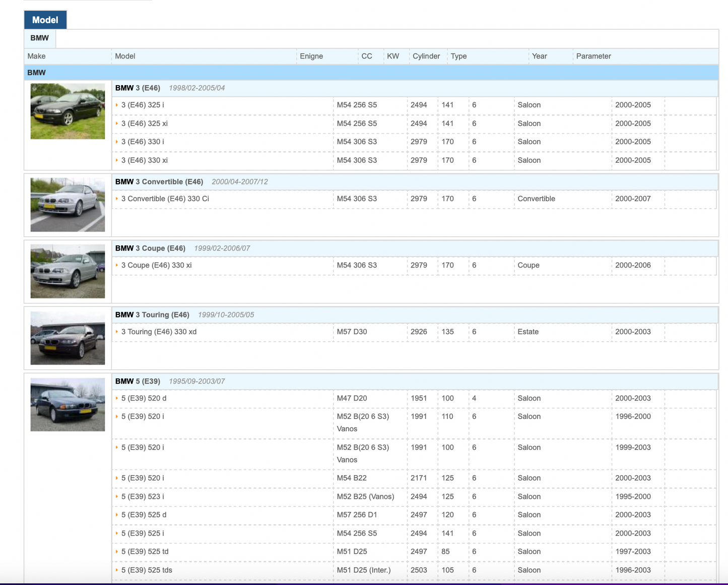Image resolution: width=728 pixels, height=585 pixels.
Task: Click the arrow beside 3 (E46) 330 xi
Action: click(x=117, y=161)
